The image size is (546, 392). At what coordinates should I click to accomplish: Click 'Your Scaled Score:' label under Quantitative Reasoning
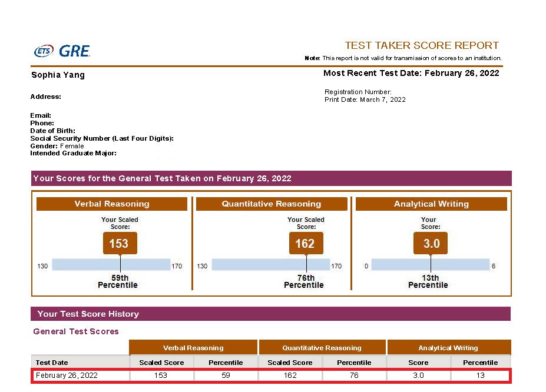pyautogui.click(x=306, y=223)
